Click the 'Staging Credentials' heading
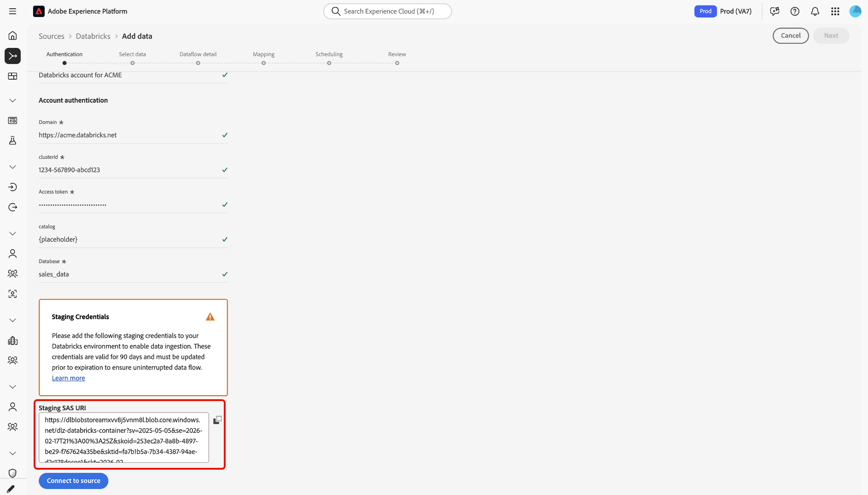 pos(80,317)
